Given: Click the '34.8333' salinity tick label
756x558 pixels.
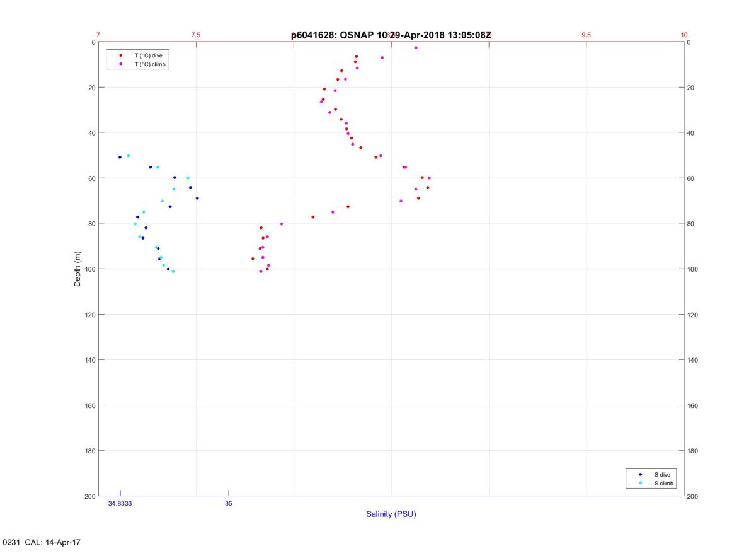Looking at the screenshot, I should (120, 504).
